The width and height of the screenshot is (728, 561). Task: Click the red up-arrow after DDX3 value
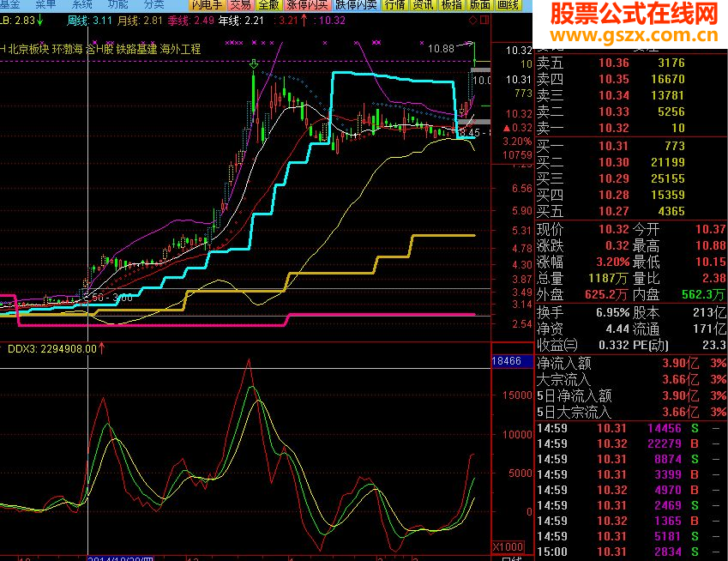(102, 348)
